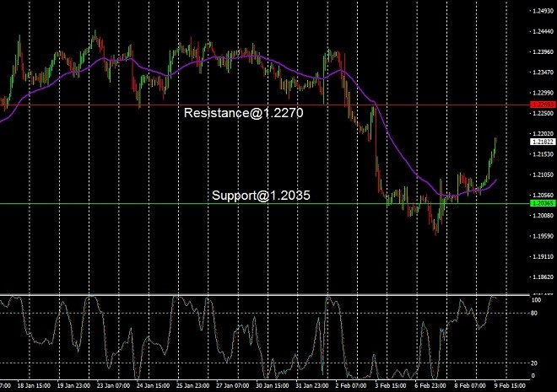Select the 23 Jan 07:00 time label
557x392 pixels.
[x=113, y=386]
